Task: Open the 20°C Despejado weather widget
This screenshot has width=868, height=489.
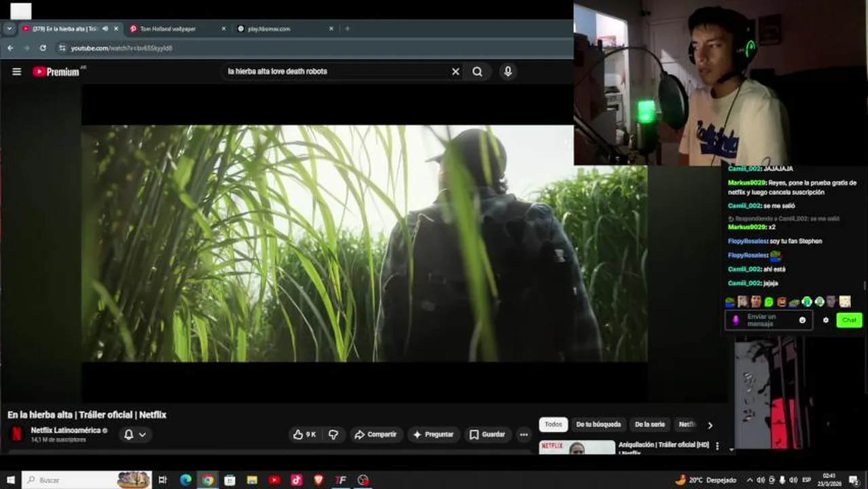Action: 706,480
